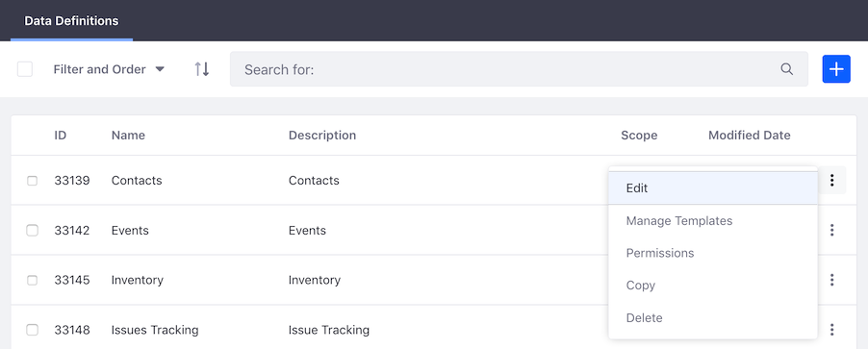868x349 pixels.
Task: Select Manage Templates in the menu
Action: (713, 221)
